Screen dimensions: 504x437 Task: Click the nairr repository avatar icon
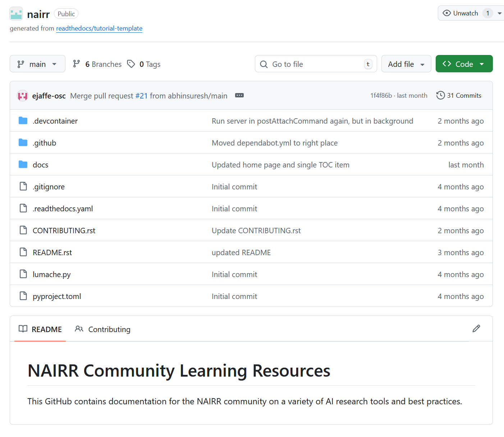pyautogui.click(x=16, y=14)
